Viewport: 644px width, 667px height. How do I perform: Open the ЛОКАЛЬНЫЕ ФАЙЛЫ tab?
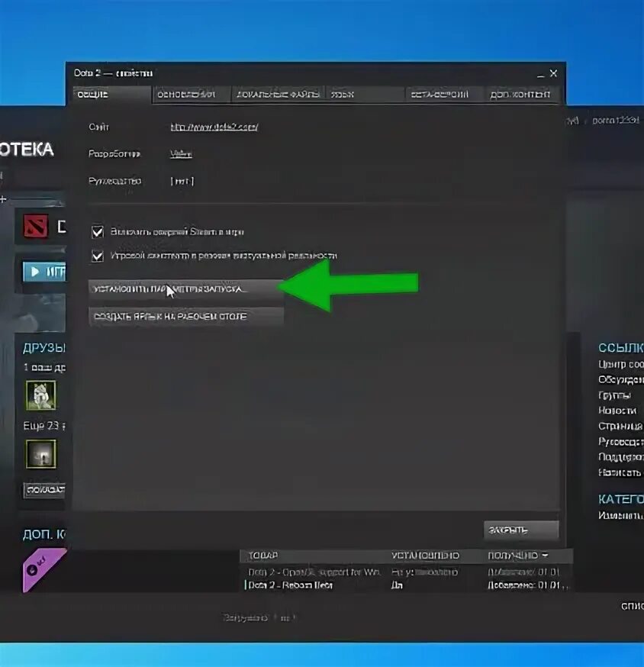[279, 95]
